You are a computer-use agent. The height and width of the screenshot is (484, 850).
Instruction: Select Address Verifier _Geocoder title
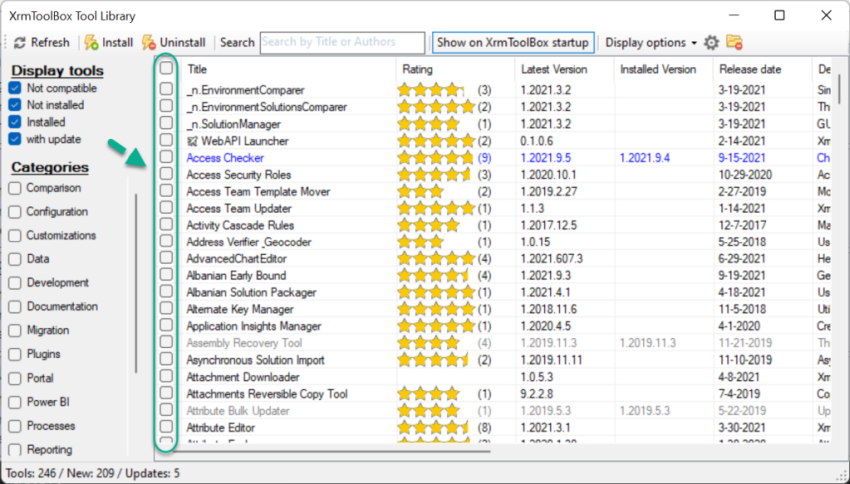[249, 242]
